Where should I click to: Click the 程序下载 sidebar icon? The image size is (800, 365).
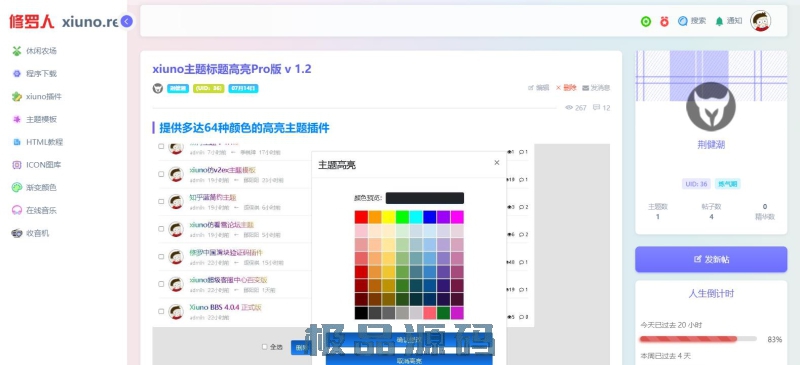point(17,74)
